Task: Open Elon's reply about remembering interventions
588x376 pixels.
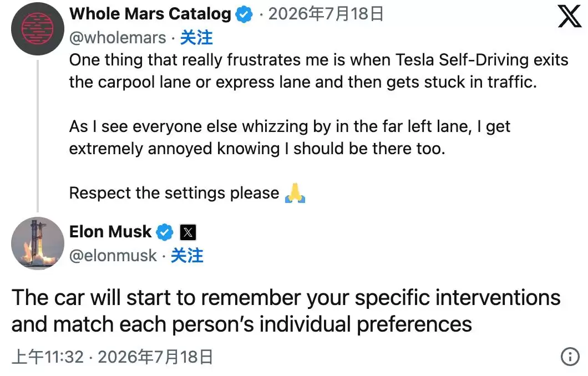Action: [286, 311]
